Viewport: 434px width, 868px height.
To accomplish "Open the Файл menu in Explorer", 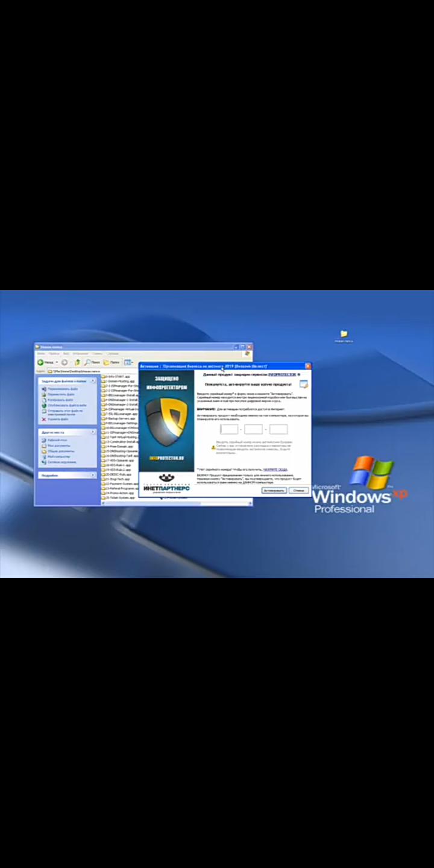I will click(41, 354).
